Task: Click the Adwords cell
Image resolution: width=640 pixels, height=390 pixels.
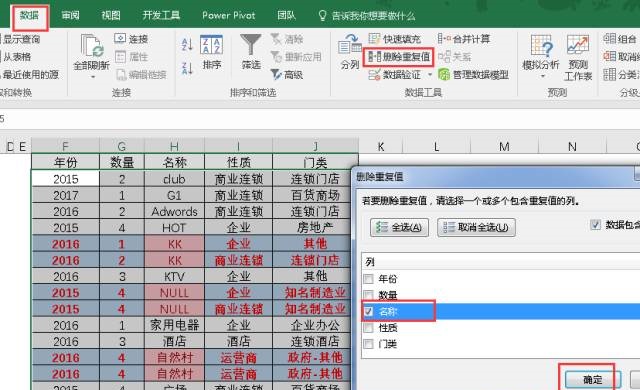Action: pos(174,211)
